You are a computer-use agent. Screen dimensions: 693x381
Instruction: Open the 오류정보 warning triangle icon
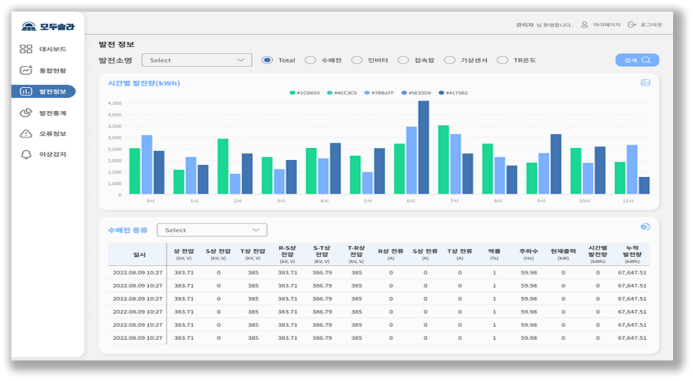click(26, 133)
